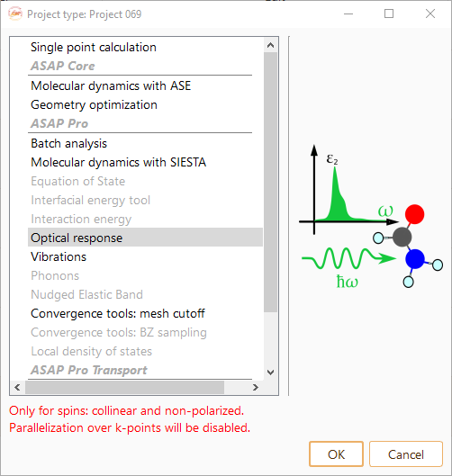Image resolution: width=452 pixels, height=476 pixels.
Task: Click the list's scroll-down arrow
Action: point(270,372)
